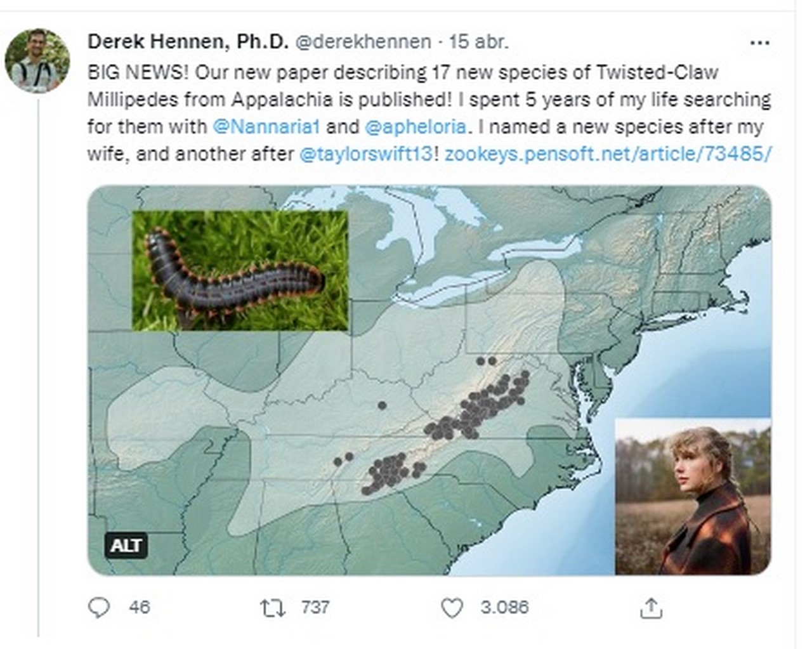812x649 pixels.
Task: Open the @taylorswift13 mention
Action: [366, 154]
